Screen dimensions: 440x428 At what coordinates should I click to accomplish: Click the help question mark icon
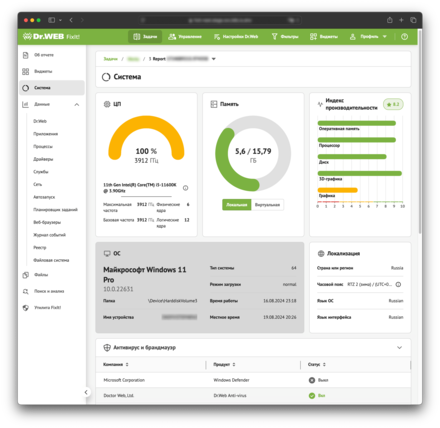pyautogui.click(x=404, y=37)
